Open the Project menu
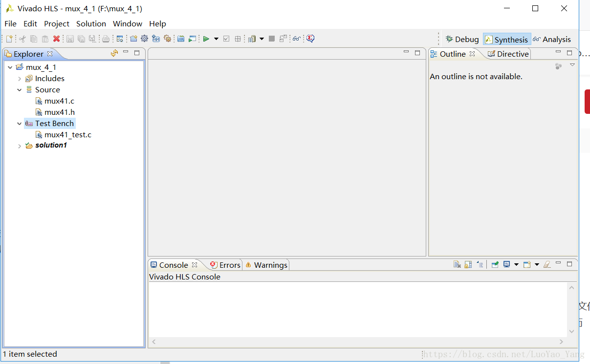This screenshot has width=590, height=364. point(57,23)
